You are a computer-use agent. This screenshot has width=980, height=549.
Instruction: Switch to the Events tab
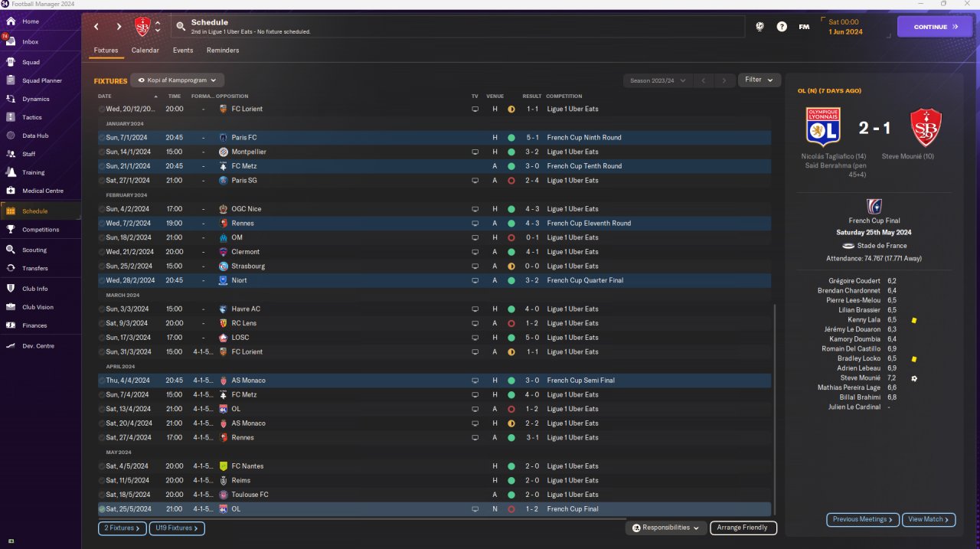point(183,51)
